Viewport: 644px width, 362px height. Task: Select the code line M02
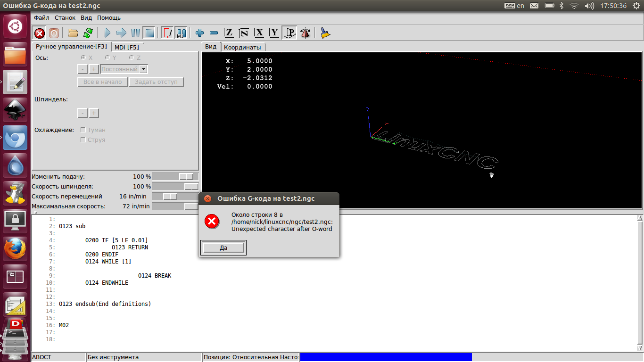pyautogui.click(x=64, y=325)
